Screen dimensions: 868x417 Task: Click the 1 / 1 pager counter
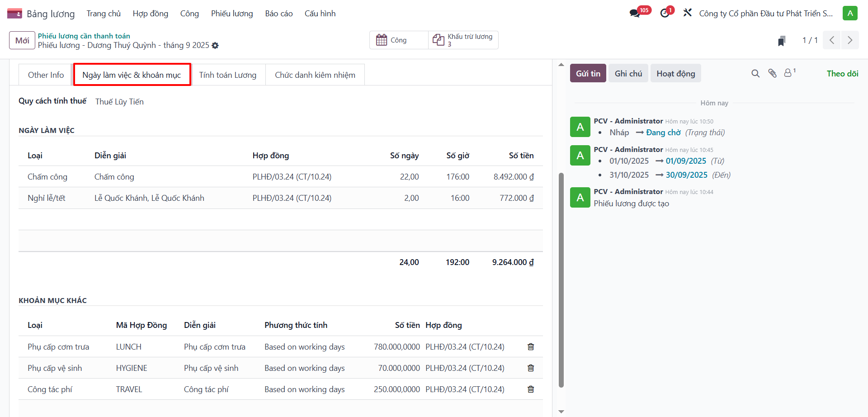coord(810,40)
